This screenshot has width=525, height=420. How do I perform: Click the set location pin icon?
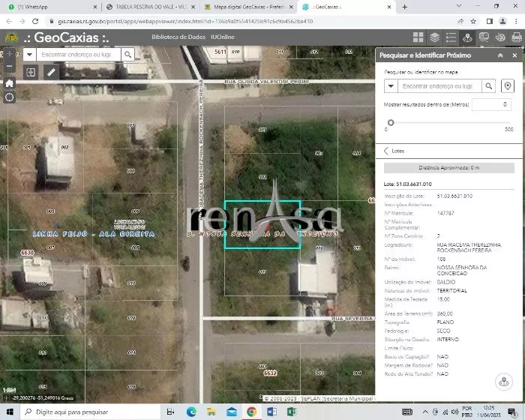coord(508,86)
